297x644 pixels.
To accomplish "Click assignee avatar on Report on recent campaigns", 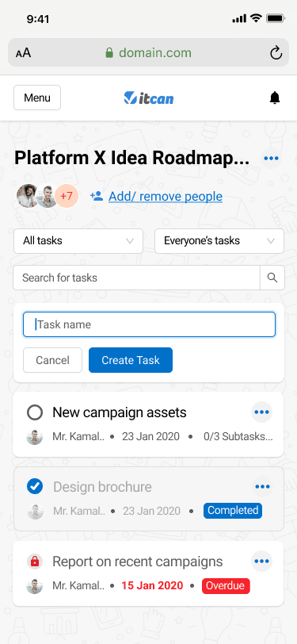I will (x=35, y=586).
